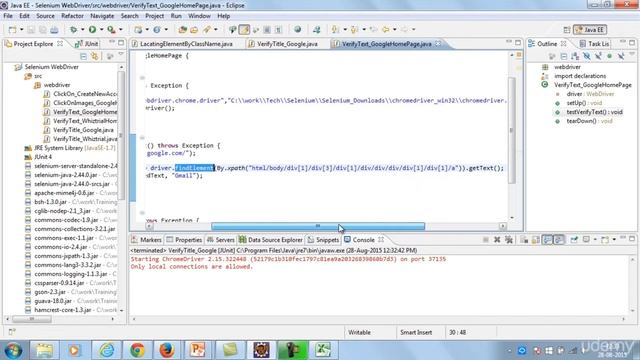Click the Run Last Tool external tools icon
Screen dimensions: 640x360
[111, 29]
